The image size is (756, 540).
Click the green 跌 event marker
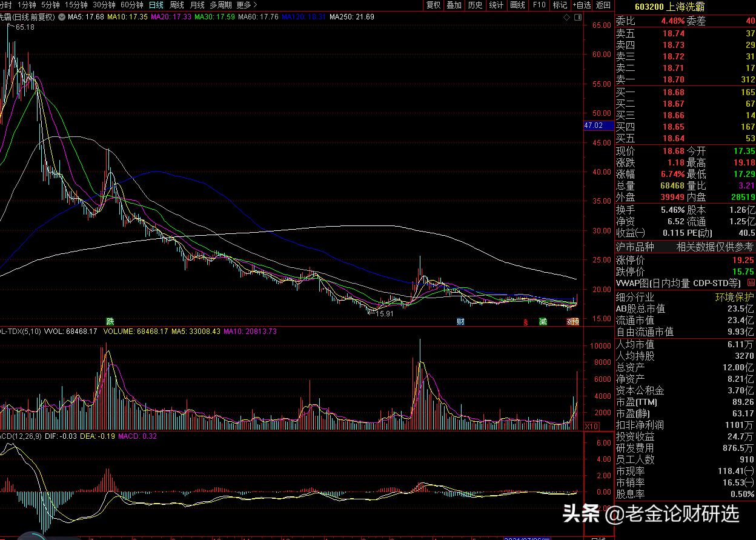[110, 321]
